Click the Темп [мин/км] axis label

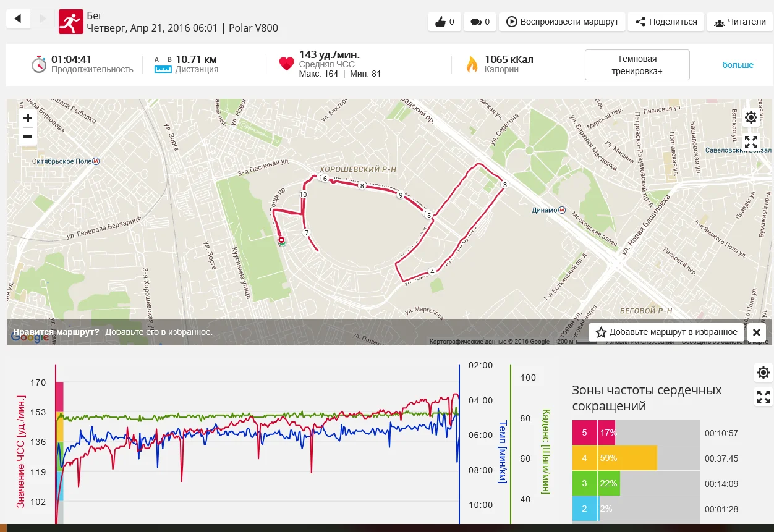tap(502, 452)
